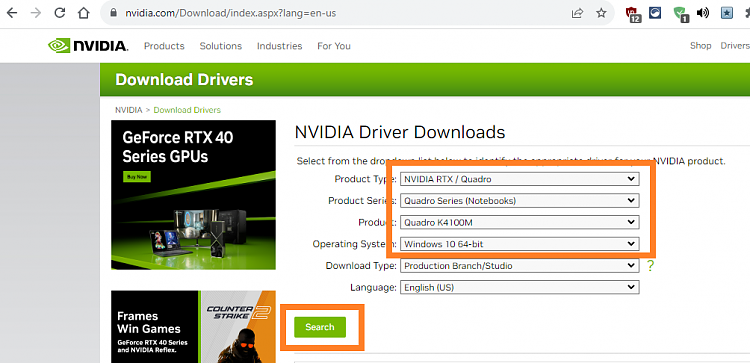Open the Product dropdown showing Quadro K4100M
The image size is (750, 363).
tap(519, 222)
